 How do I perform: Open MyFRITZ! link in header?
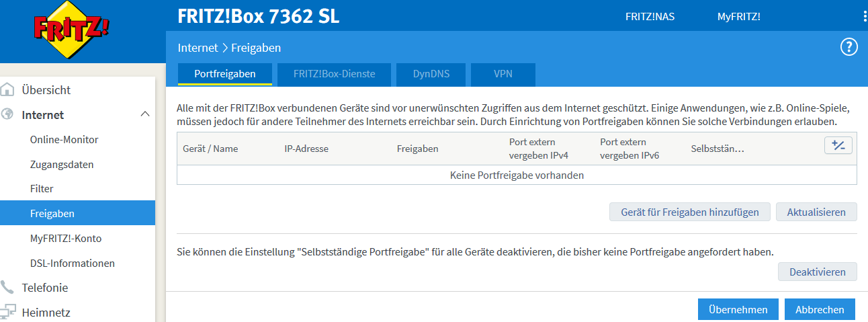739,17
